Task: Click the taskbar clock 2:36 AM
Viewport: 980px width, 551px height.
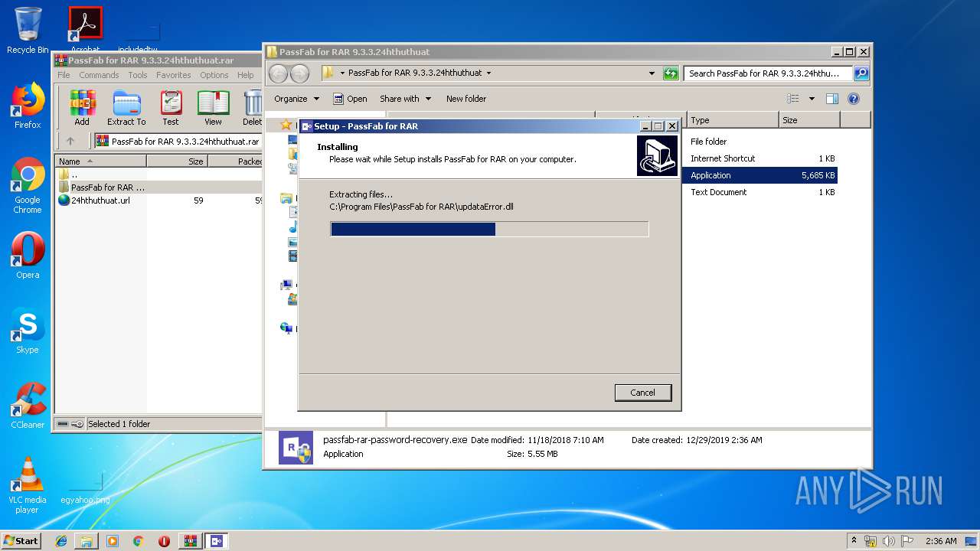Action: coord(941,541)
